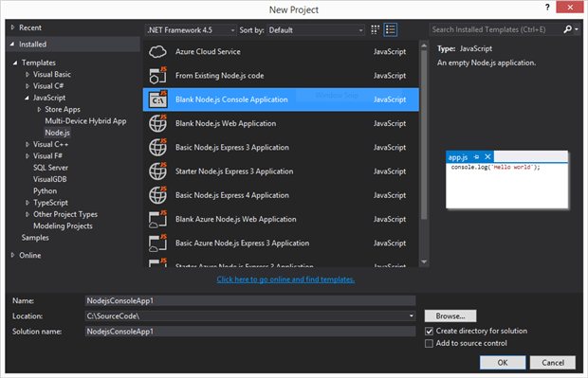
Task: Toggle Create directory for solution checkbox
Action: click(429, 332)
